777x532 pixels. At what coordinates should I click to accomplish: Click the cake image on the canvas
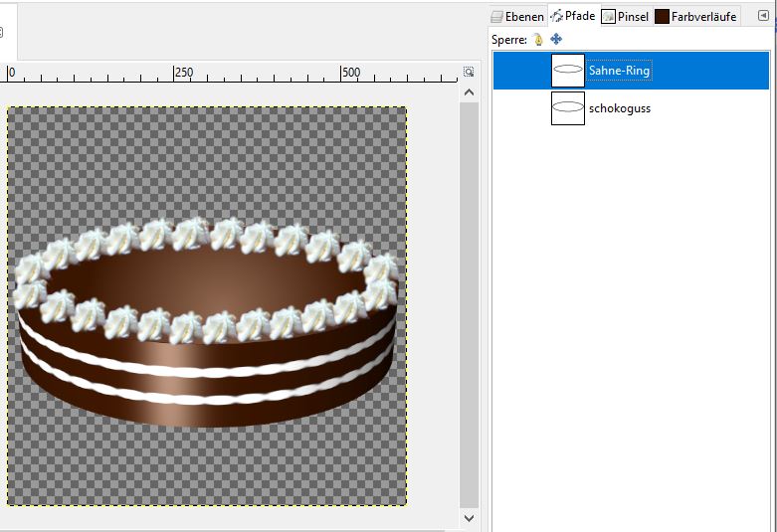pyautogui.click(x=207, y=328)
